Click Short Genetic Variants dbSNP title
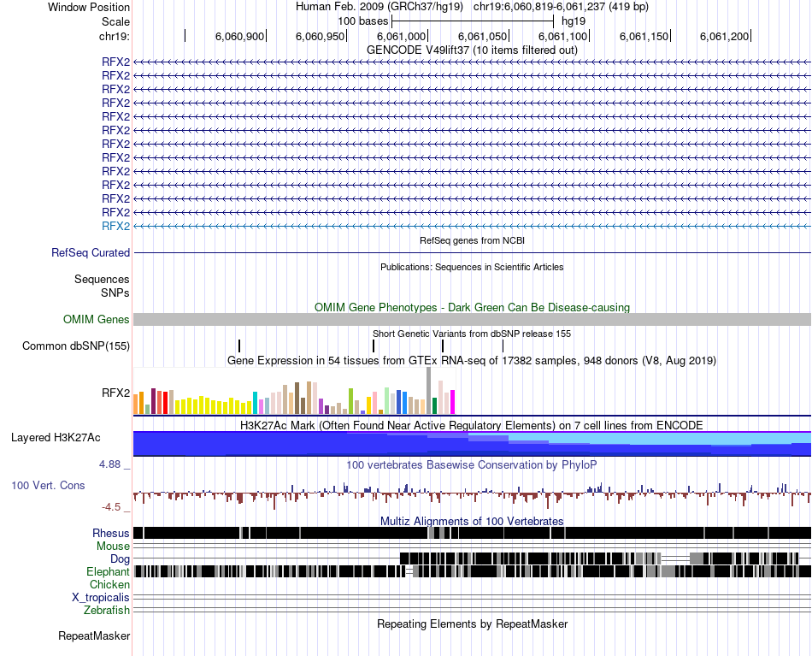 [472, 334]
